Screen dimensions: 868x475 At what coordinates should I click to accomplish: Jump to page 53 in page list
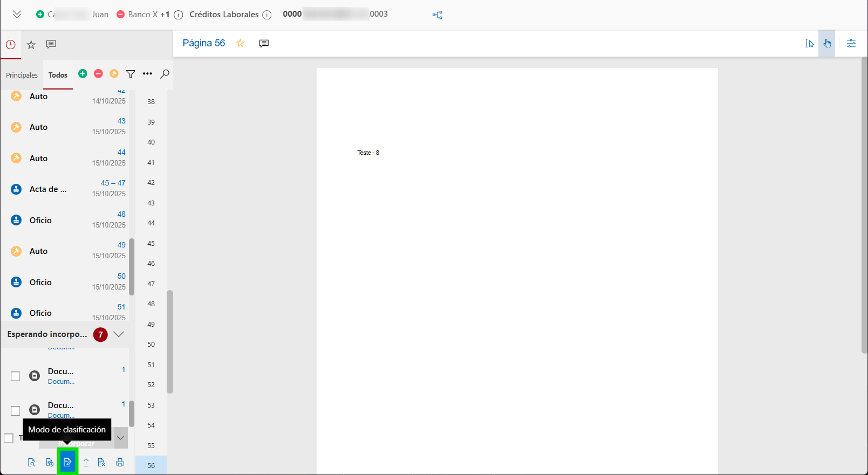(x=151, y=405)
